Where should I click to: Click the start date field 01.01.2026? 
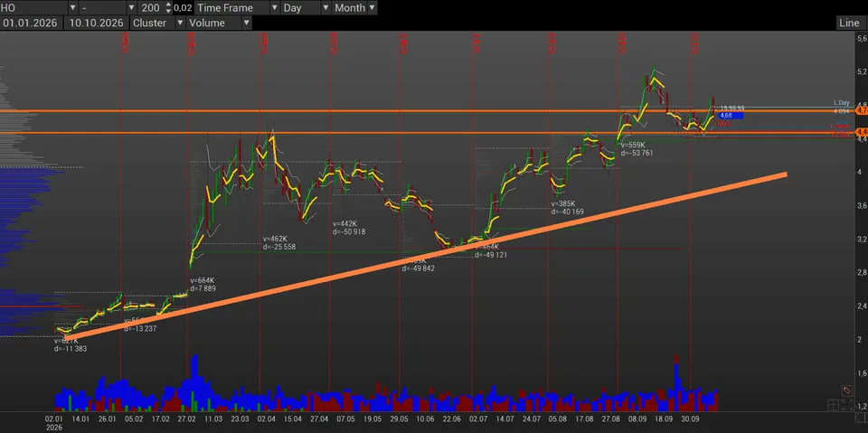(31, 23)
